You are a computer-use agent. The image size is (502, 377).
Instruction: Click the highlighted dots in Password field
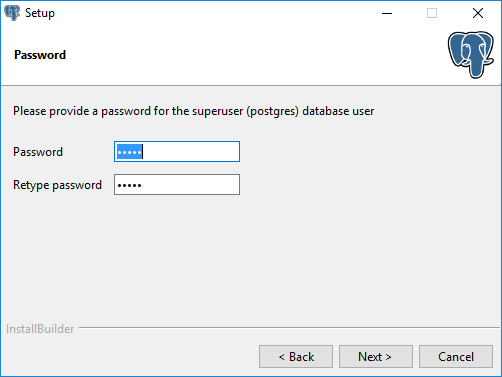tap(130, 152)
